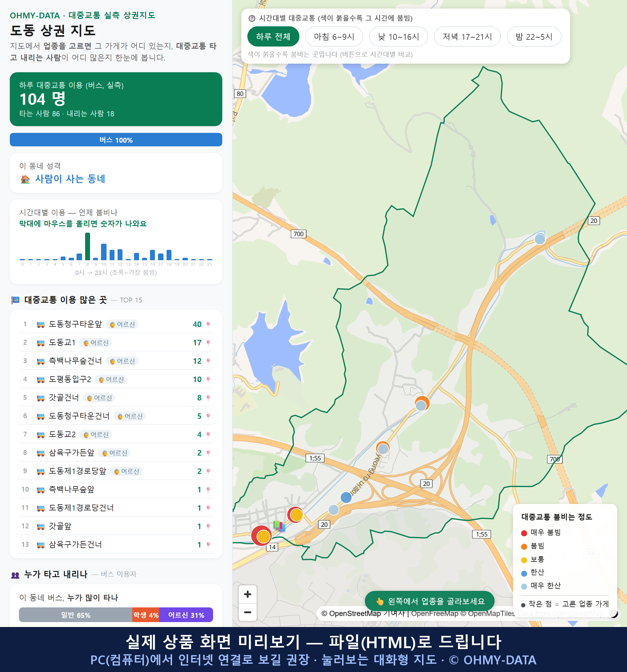Viewport: 627px width, 672px height.
Task: Click the red 매우 붐빔 legend dot
Action: 524,533
